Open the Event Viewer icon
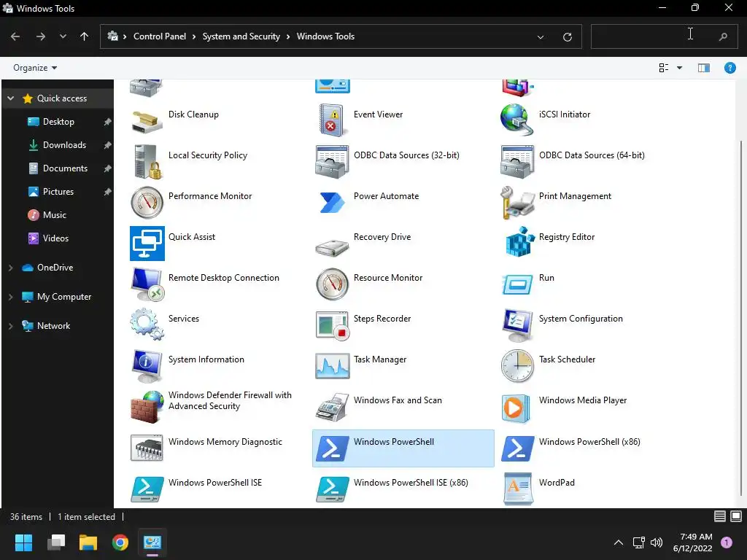 click(x=332, y=120)
